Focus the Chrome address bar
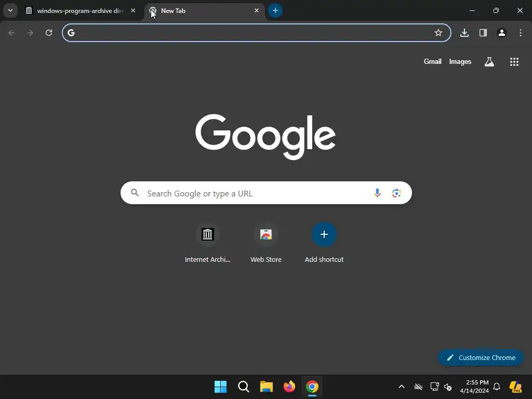Image resolution: width=532 pixels, height=399 pixels. [257, 33]
